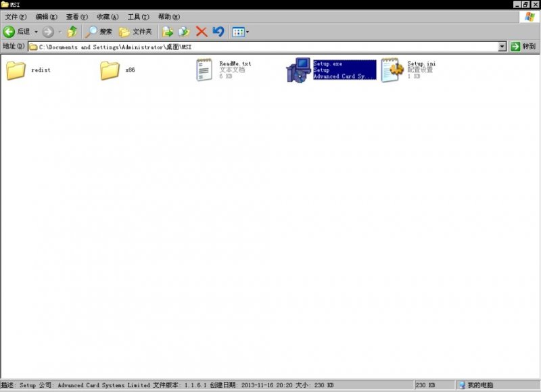Click the Search (搜索) magnifier button
Screen dimensions: 541x392
(x=99, y=32)
